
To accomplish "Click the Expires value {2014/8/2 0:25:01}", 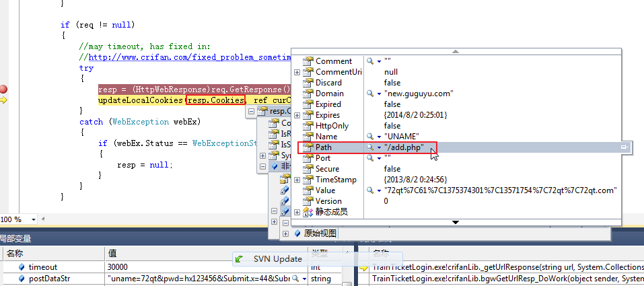I will click(x=416, y=115).
